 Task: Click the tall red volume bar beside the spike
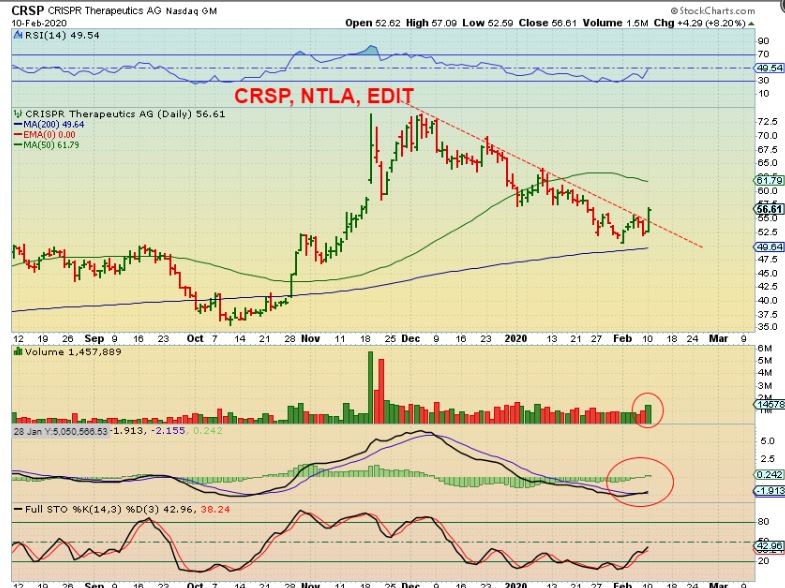(x=381, y=391)
